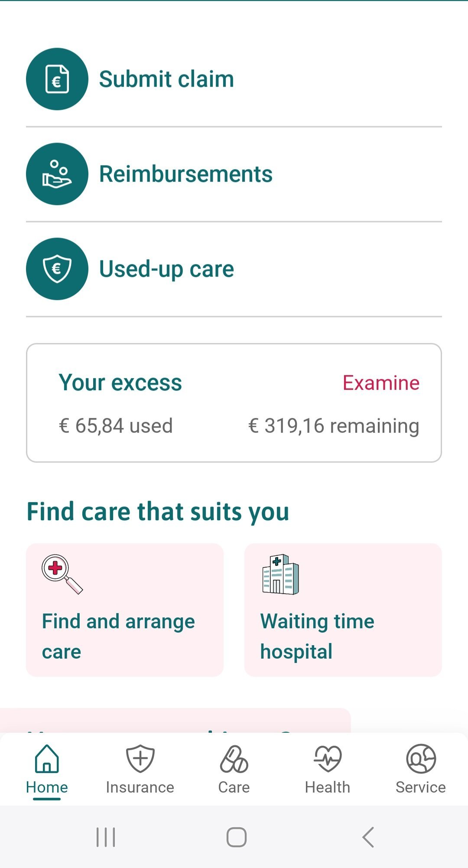Click the magnifying glass care search icon
This screenshot has width=468, height=868.
click(62, 574)
